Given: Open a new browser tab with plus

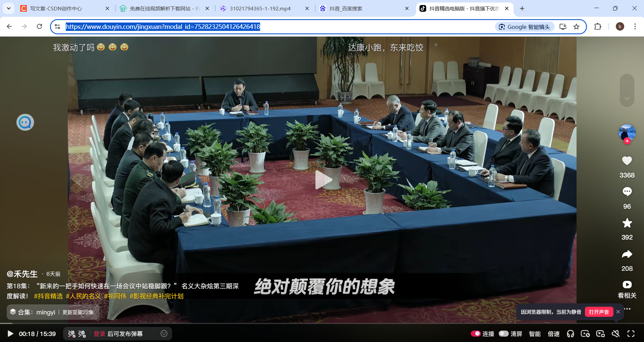Looking at the screenshot, I should coord(522,8).
